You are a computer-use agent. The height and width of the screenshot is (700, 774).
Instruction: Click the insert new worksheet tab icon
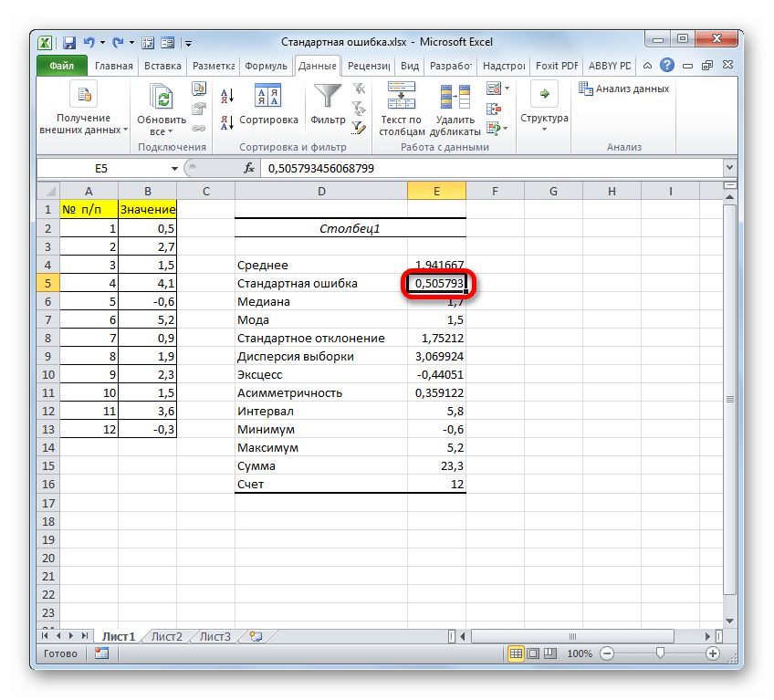click(x=256, y=636)
